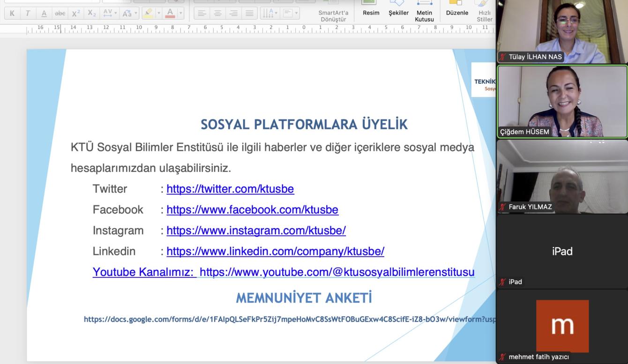Click muted mic icon beside iPad label
Screen dimensions: 628x364
tap(502, 282)
